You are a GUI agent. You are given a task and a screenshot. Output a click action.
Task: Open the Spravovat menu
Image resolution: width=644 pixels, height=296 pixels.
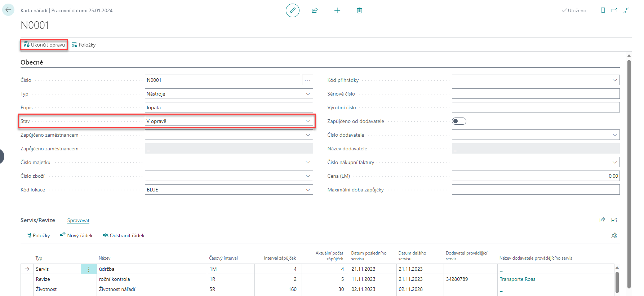pos(78,220)
